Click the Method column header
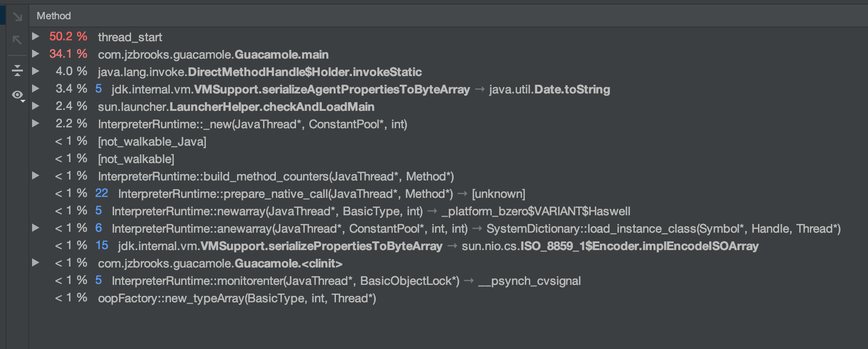868x349 pixels. [54, 16]
